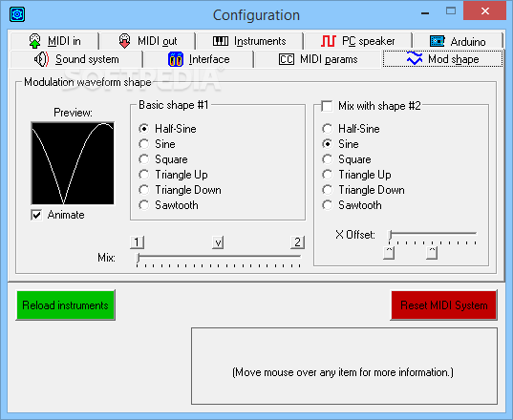Switch to the MIDI params tab
Image resolution: width=513 pixels, height=420 pixels.
(318, 59)
